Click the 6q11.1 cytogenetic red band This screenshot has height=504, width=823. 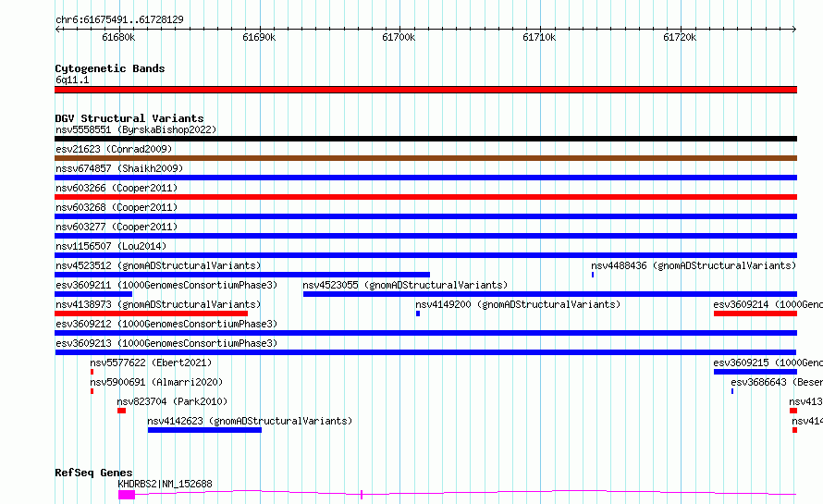point(425,90)
